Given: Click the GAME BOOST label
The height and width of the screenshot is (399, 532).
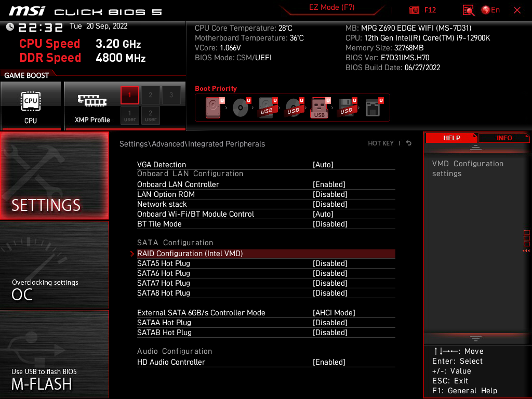Looking at the screenshot, I should [x=26, y=75].
